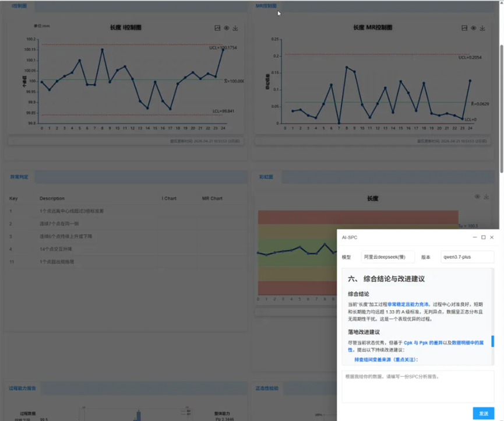Minimize the AI-SPC window

(x=475, y=237)
